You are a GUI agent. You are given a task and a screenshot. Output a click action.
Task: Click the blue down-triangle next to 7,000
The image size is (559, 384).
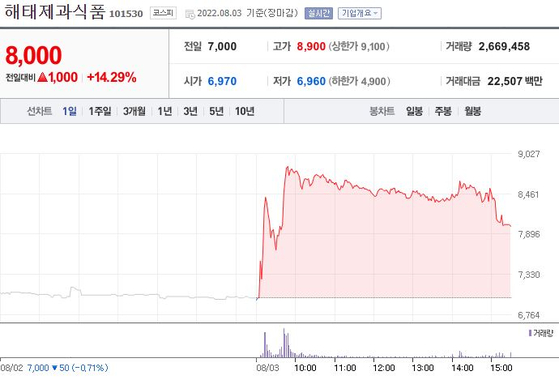[55, 368]
